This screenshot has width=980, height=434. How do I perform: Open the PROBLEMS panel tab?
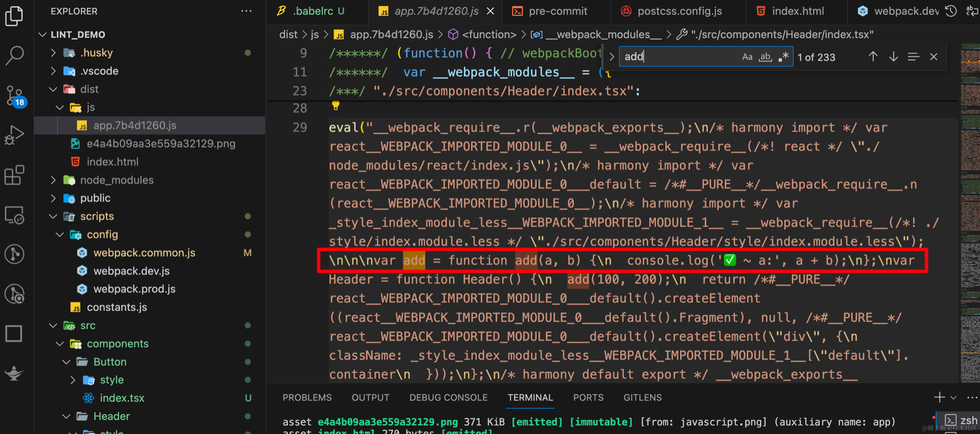coord(307,398)
